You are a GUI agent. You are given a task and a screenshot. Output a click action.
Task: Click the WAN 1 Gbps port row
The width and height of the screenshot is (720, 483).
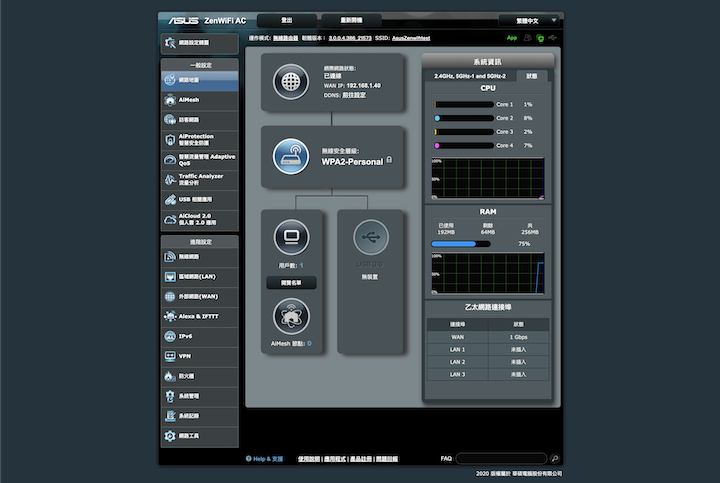488,337
